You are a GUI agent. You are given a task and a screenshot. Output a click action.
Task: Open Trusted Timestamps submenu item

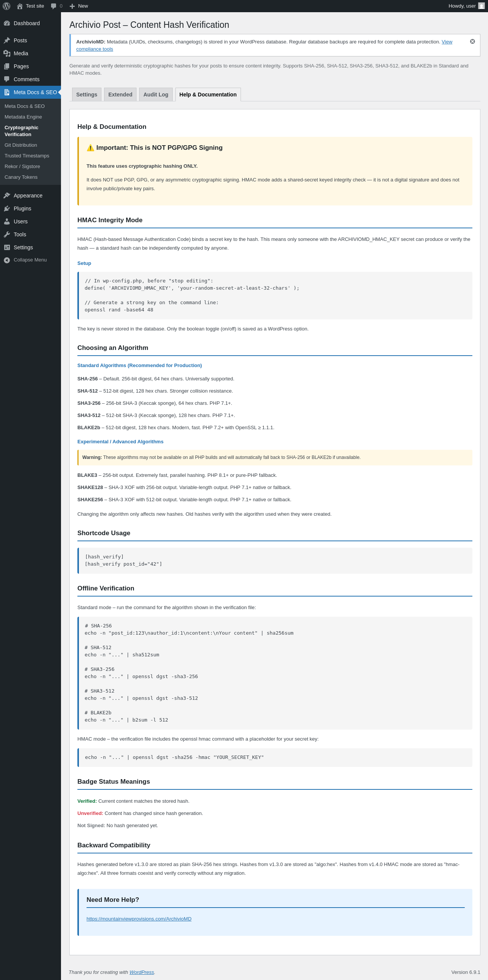27,156
